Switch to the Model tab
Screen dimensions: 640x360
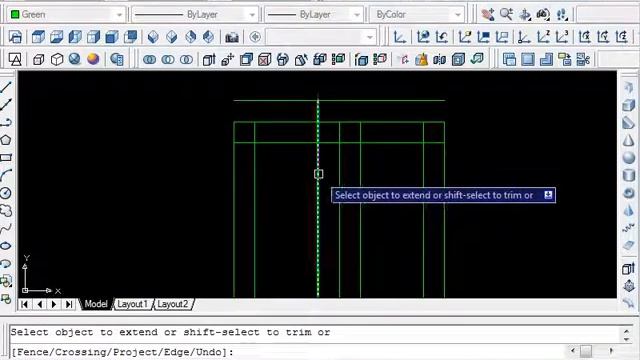(96, 304)
